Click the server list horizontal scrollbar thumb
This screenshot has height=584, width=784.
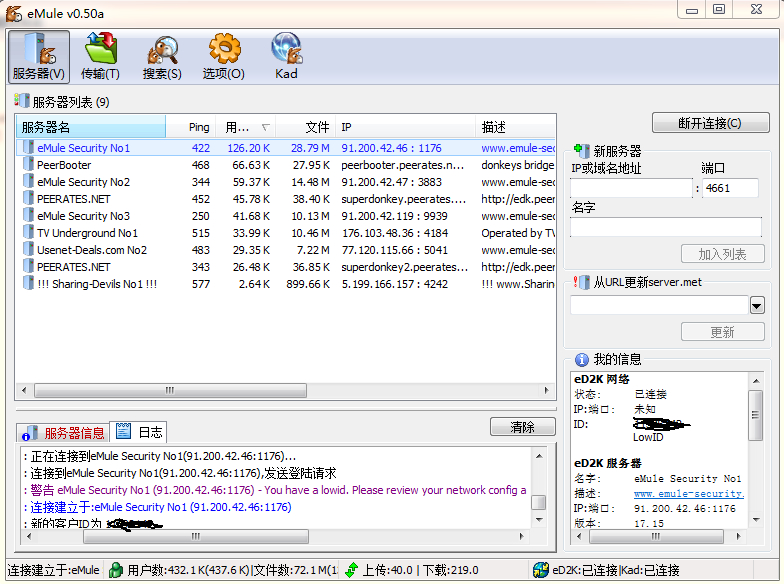click(170, 390)
